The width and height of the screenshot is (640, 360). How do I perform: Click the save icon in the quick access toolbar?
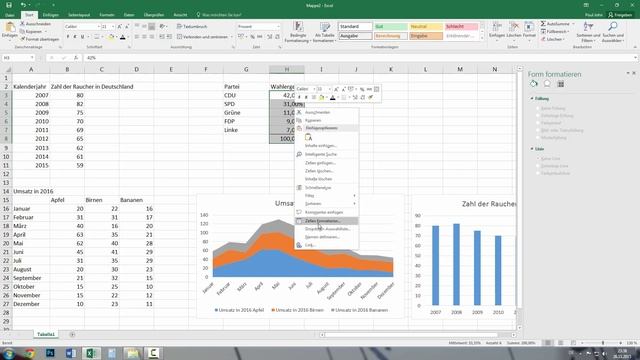pyautogui.click(x=9, y=5)
